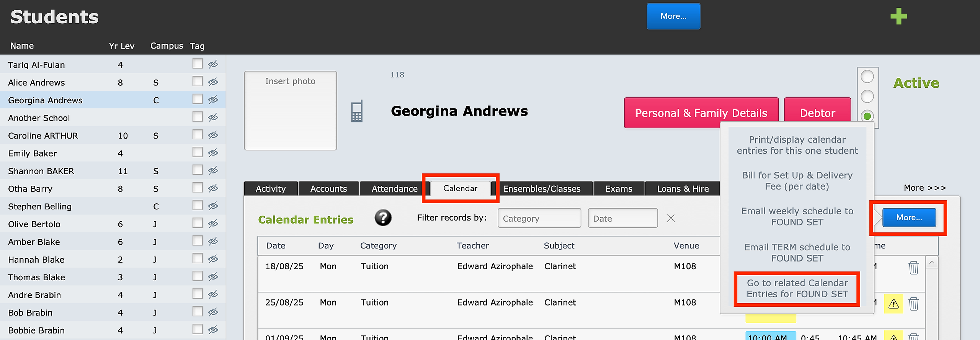Choose Bill for Set Up & Delivery Fee
Screen dimensions: 980x340
click(797, 181)
